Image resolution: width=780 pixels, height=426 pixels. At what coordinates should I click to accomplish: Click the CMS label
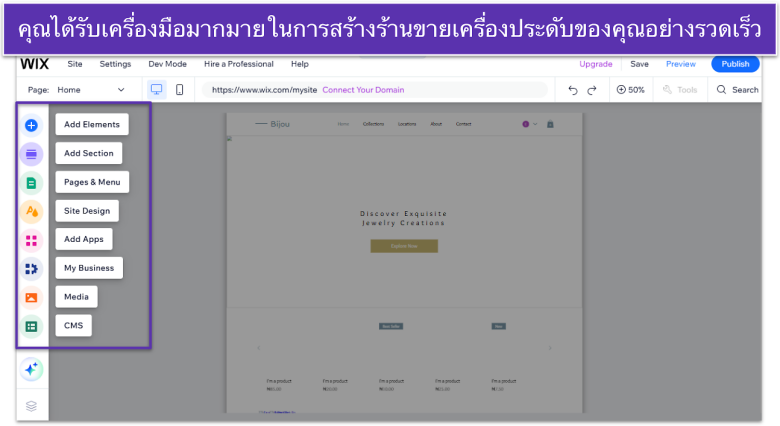[x=73, y=326]
